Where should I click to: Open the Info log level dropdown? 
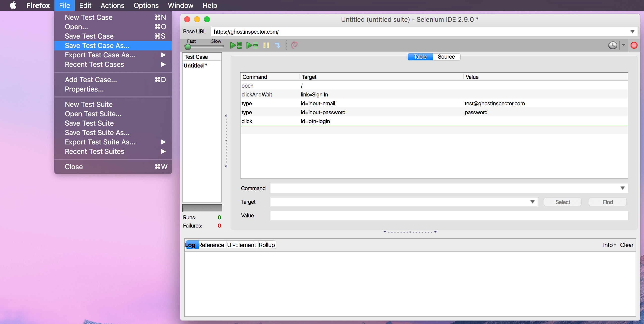tap(609, 245)
